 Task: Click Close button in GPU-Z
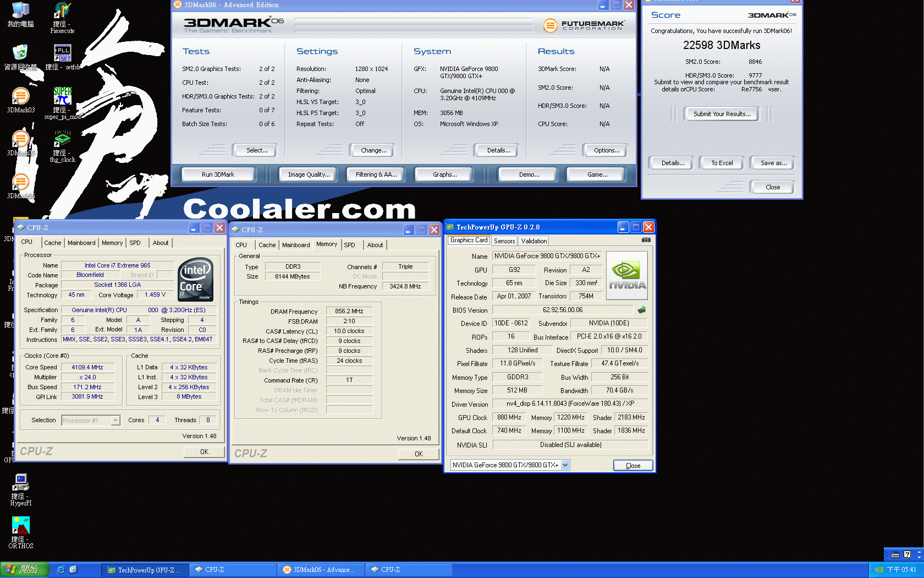[x=633, y=466]
